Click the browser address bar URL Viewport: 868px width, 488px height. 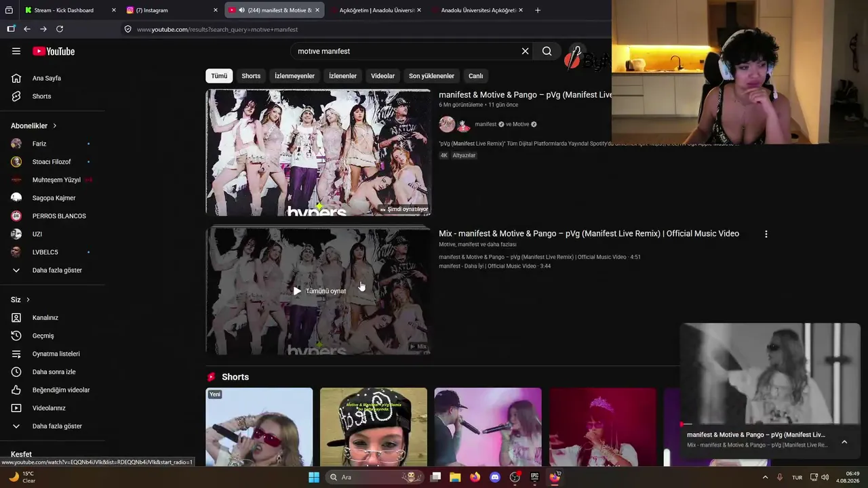[217, 29]
